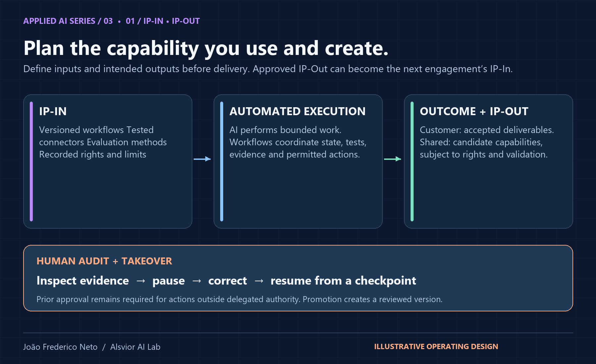Image resolution: width=596 pixels, height=364 pixels.
Task: Click the blue arrow between IP-IN and Automated Execution
Action: click(202, 159)
